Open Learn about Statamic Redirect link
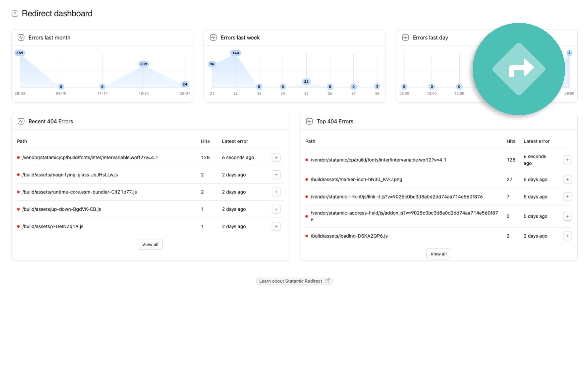 coord(294,281)
